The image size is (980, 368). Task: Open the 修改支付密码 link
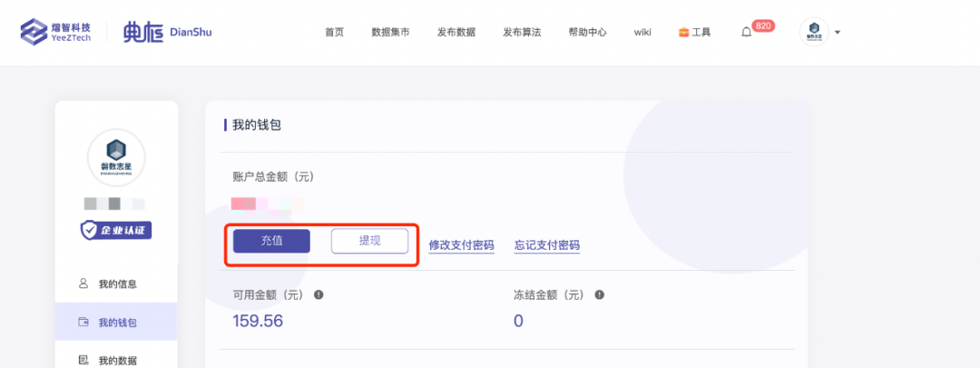pos(461,244)
